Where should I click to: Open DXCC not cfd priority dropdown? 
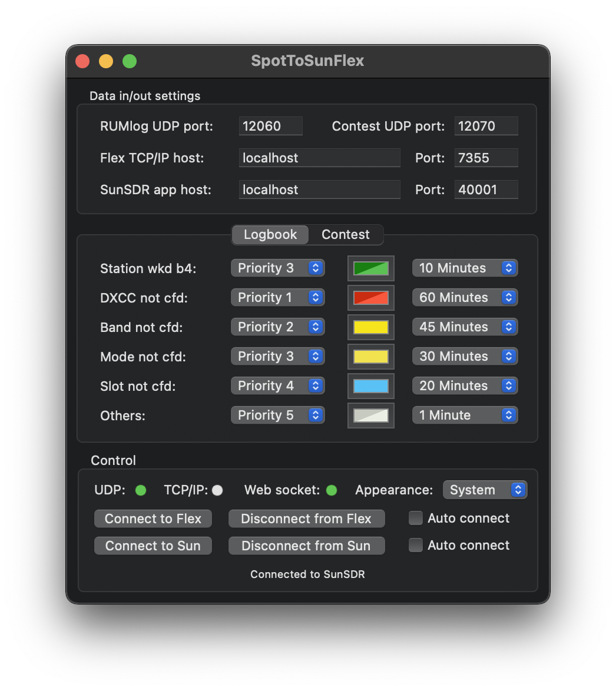[x=278, y=297]
